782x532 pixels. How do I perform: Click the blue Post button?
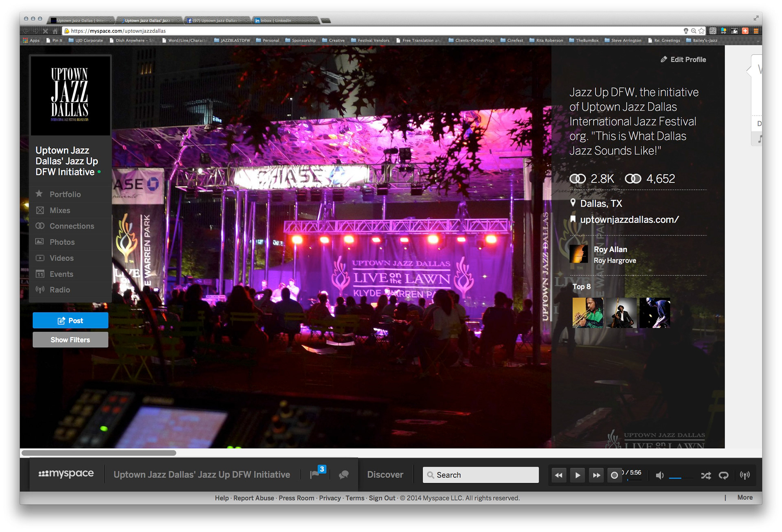tap(70, 320)
